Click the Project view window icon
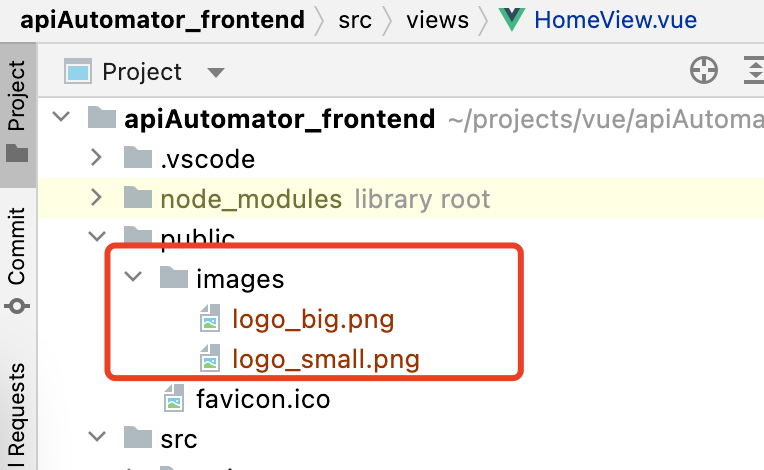 [77, 71]
